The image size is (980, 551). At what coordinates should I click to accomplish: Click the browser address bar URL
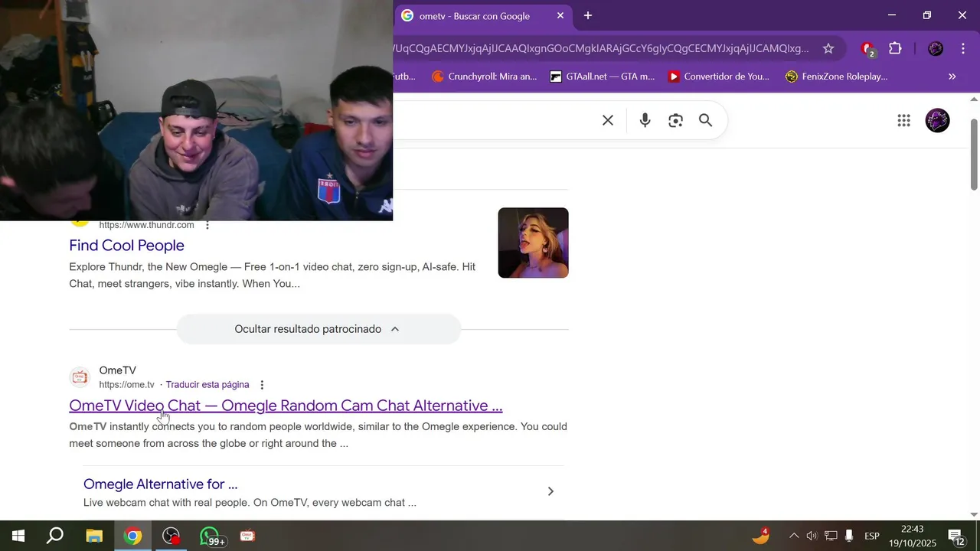coord(601,48)
